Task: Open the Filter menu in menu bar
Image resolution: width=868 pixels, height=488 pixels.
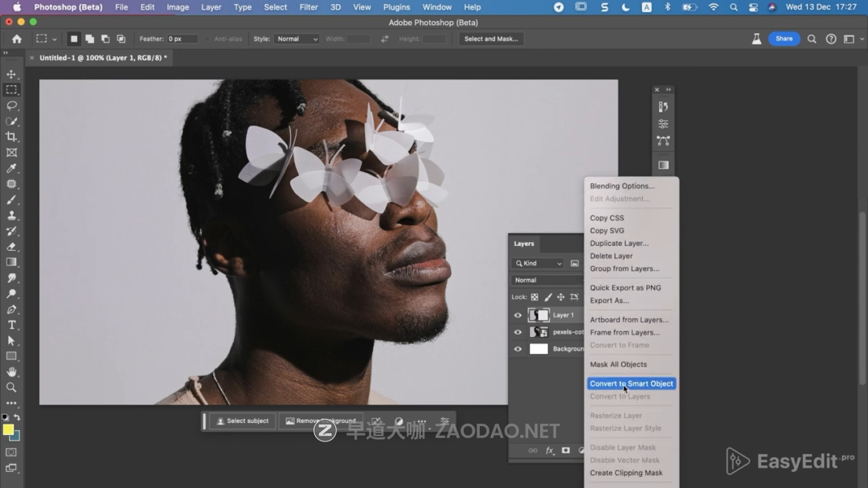Action: [x=309, y=7]
